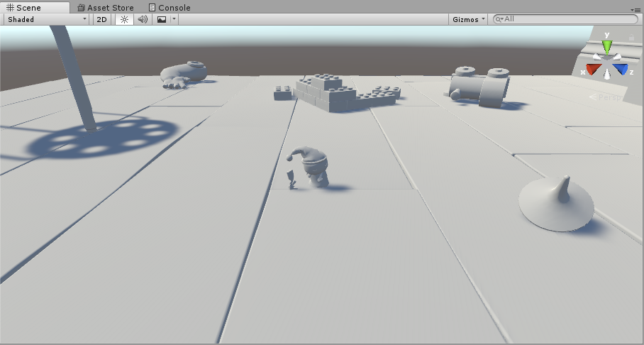The width and height of the screenshot is (644, 345).
Task: Open the Asset Store tab
Action: coord(106,7)
